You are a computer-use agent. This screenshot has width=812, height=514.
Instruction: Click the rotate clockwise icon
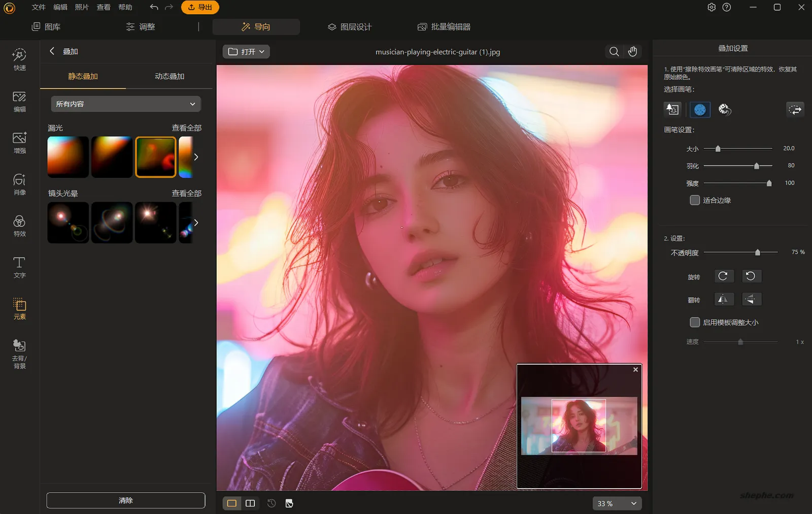724,276
